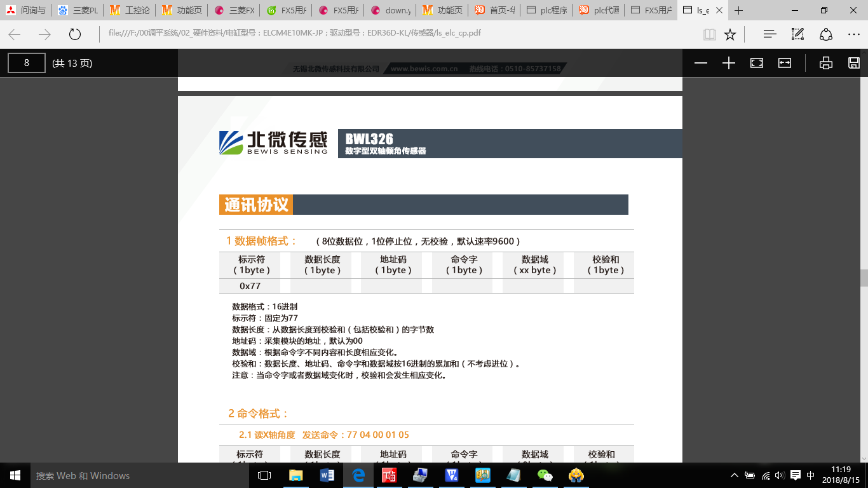Click the fit to width icon

point(785,63)
